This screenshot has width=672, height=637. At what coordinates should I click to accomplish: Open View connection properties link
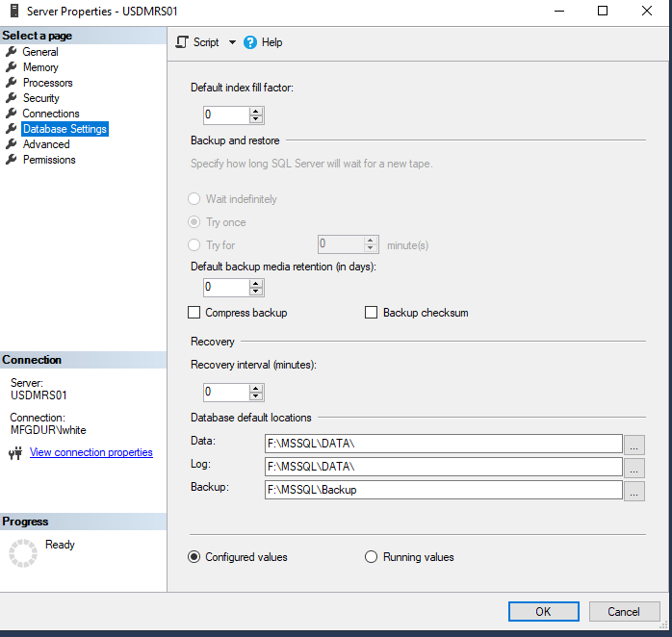coord(90,452)
